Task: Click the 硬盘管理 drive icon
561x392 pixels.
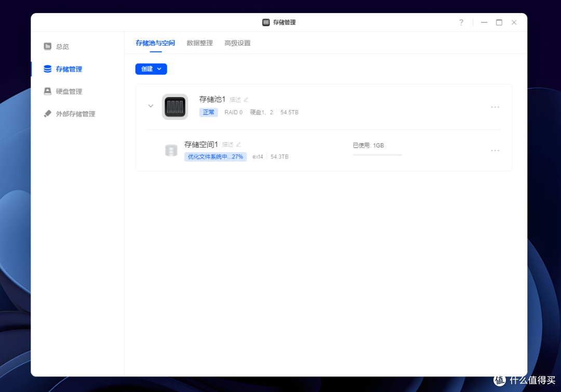Action: coord(48,91)
